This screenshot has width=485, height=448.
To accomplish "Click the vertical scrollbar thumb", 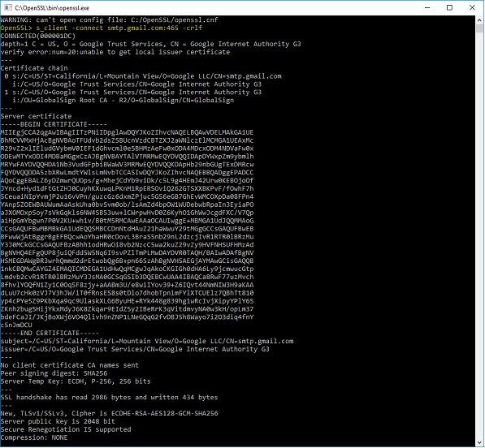I will pyautogui.click(x=479, y=28).
